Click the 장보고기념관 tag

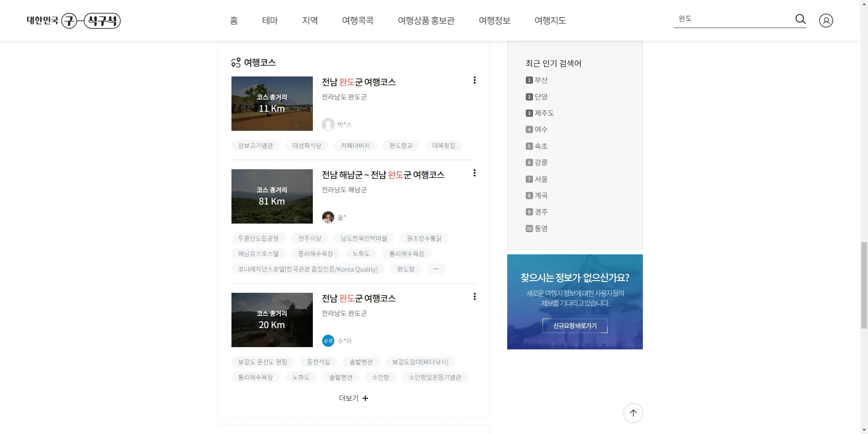click(255, 145)
